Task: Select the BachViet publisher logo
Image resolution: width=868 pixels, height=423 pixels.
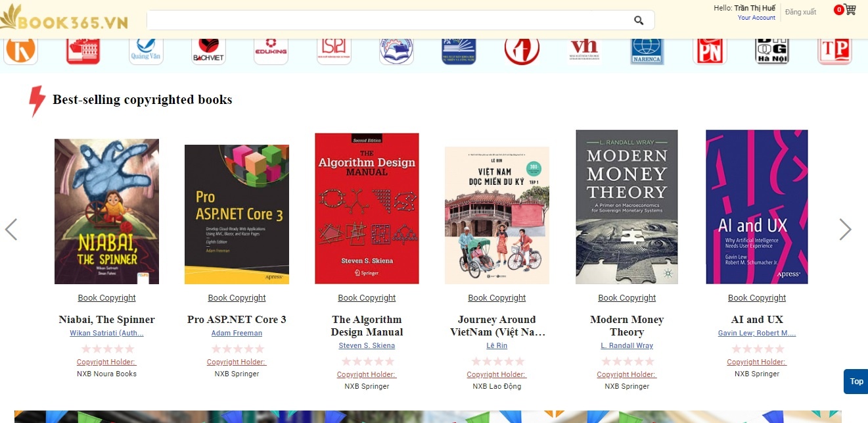Action: (x=209, y=50)
